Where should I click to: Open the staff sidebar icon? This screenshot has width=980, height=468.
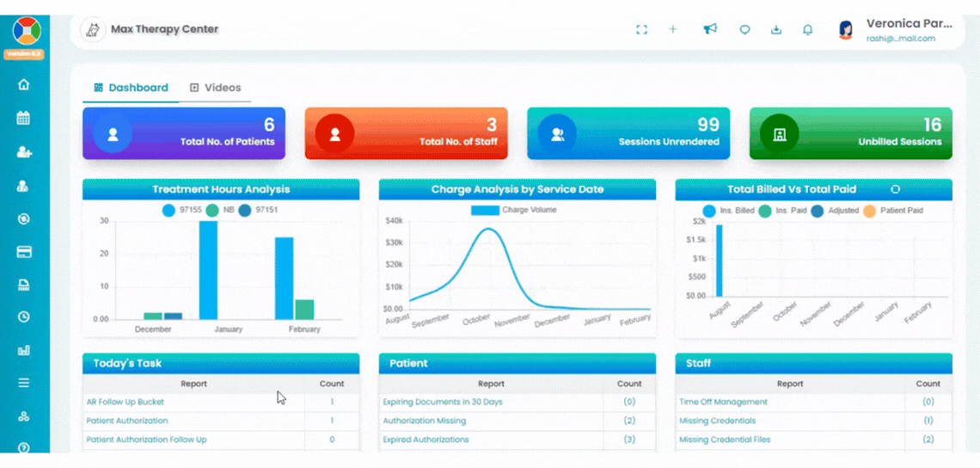pyautogui.click(x=24, y=185)
